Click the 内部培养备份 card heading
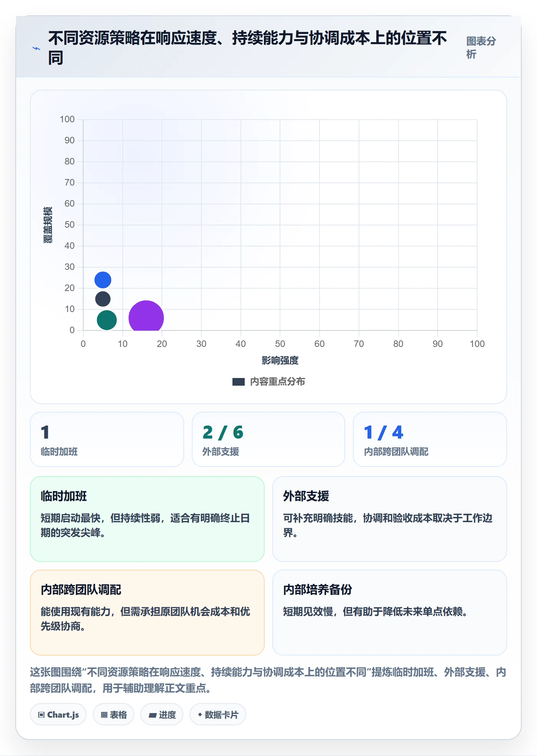Screen dimensions: 537x756 click(x=318, y=590)
